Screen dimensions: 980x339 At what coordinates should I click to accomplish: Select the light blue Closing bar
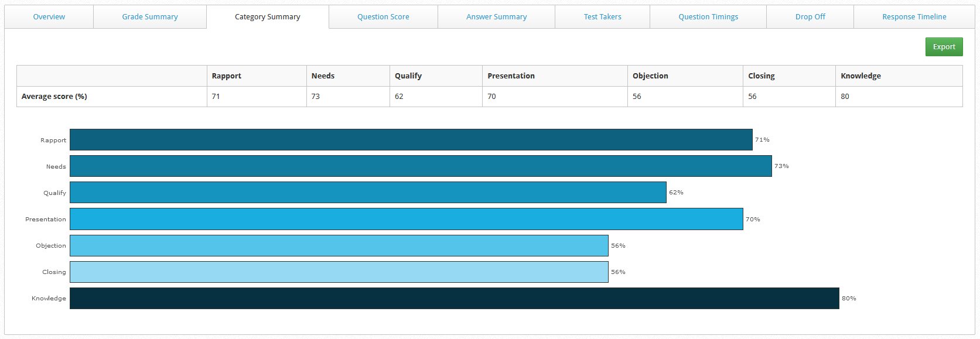[x=339, y=272]
